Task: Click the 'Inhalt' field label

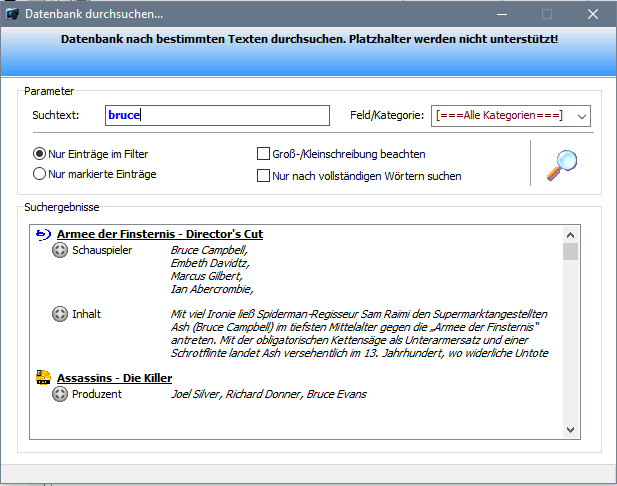Action: [86, 314]
